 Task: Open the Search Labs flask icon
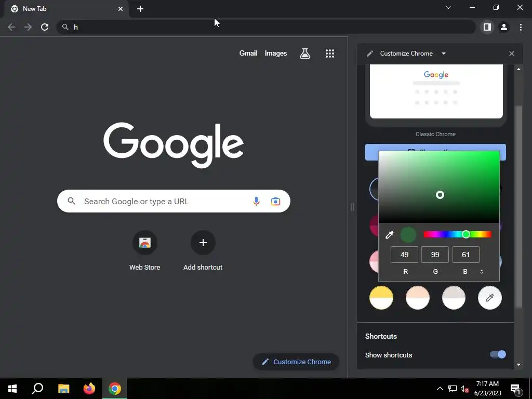304,54
